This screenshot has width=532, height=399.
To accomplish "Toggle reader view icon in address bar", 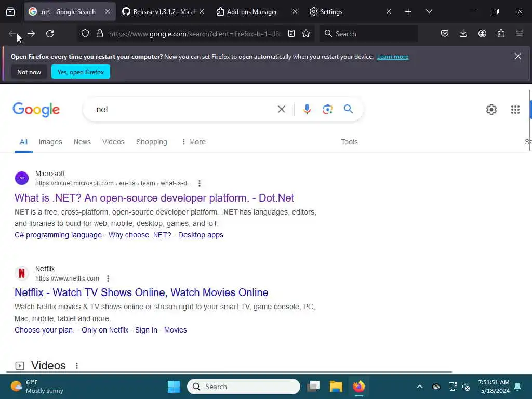I will (291, 34).
